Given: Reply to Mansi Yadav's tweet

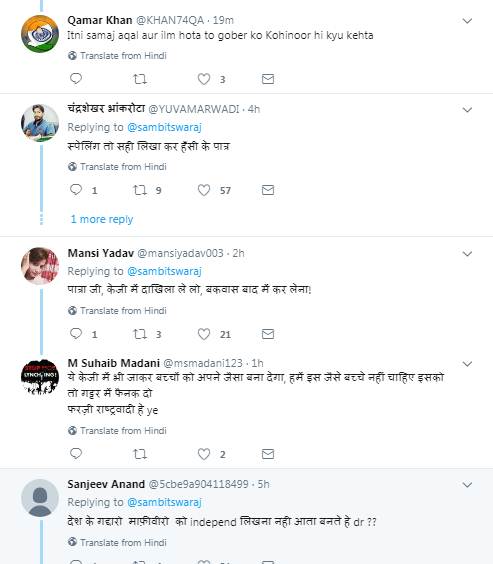Looking at the screenshot, I should (x=76, y=333).
